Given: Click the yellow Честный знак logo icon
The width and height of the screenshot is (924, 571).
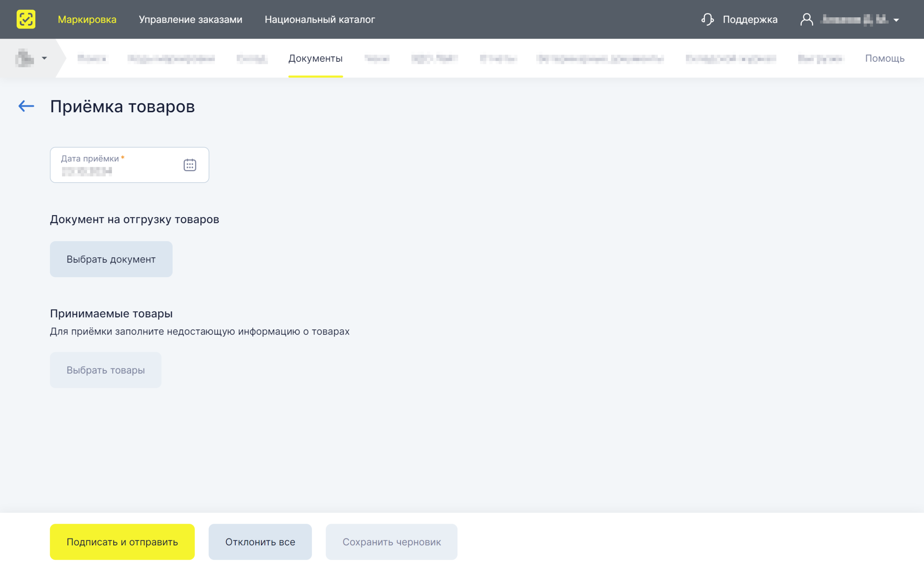Looking at the screenshot, I should tap(26, 19).
